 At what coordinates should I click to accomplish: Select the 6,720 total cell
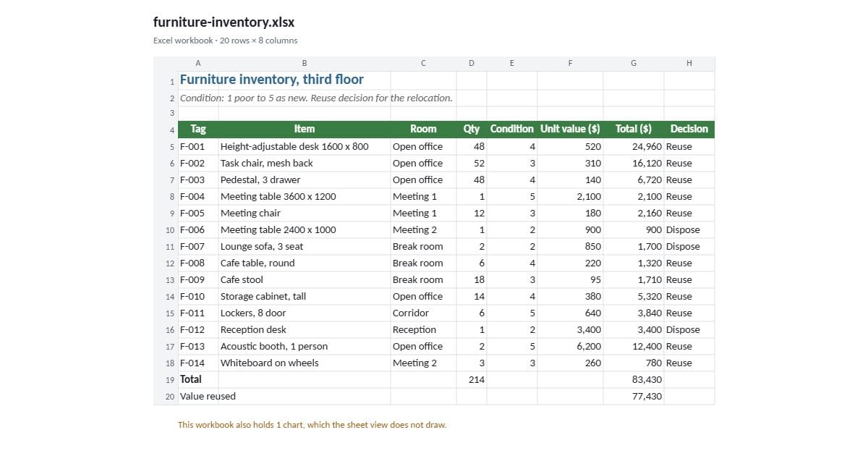(634, 180)
